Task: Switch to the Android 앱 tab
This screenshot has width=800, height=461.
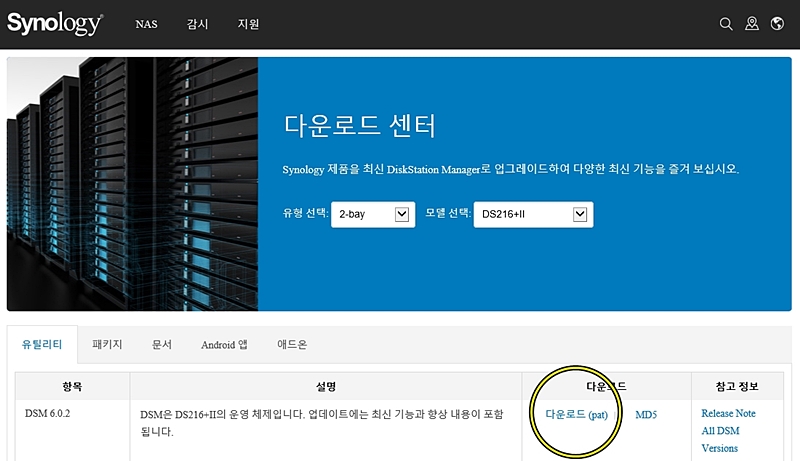Action: point(224,345)
